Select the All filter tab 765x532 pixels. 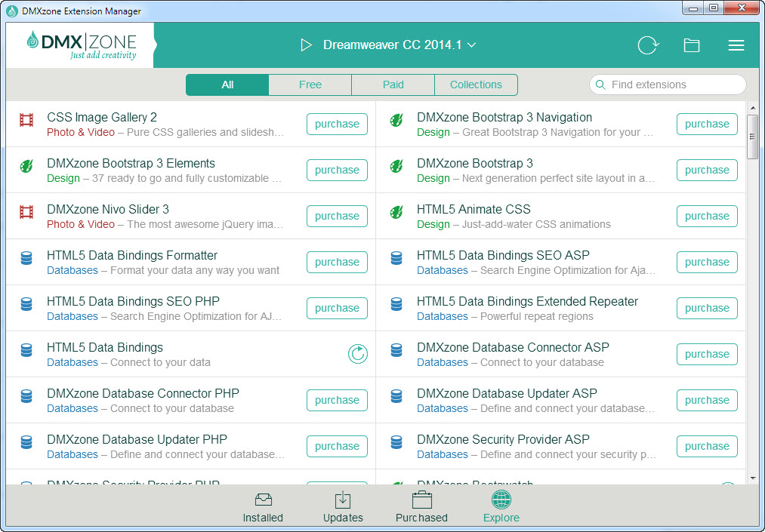point(227,85)
